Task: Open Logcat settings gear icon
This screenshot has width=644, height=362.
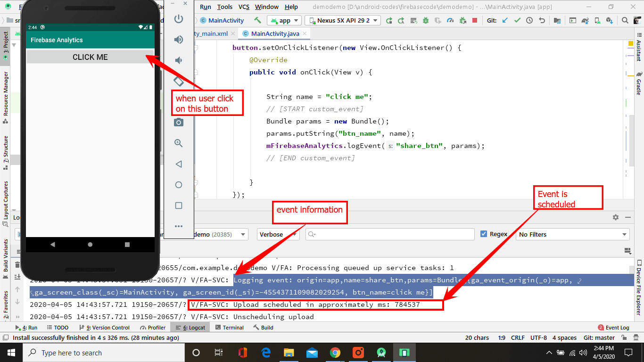Action: pyautogui.click(x=615, y=217)
